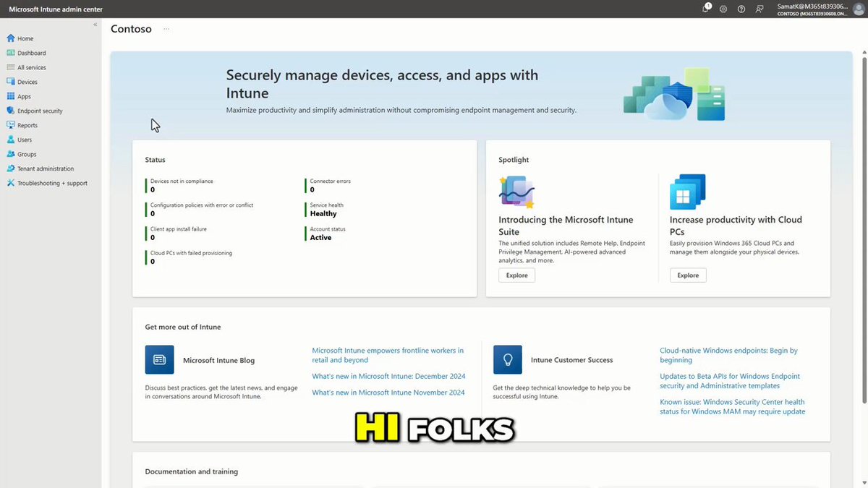Viewport: 868px width, 488px height.
Task: Open the Devices sidebar icon
Action: [x=11, y=82]
